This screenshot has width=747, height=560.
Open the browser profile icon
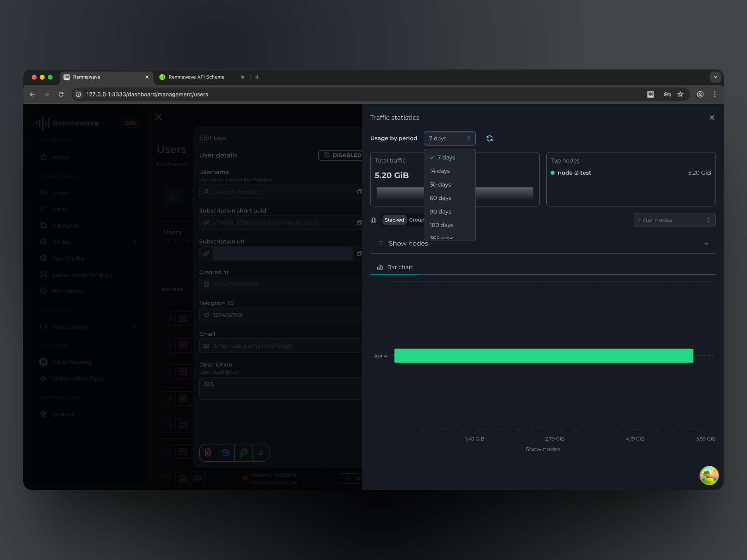[700, 94]
